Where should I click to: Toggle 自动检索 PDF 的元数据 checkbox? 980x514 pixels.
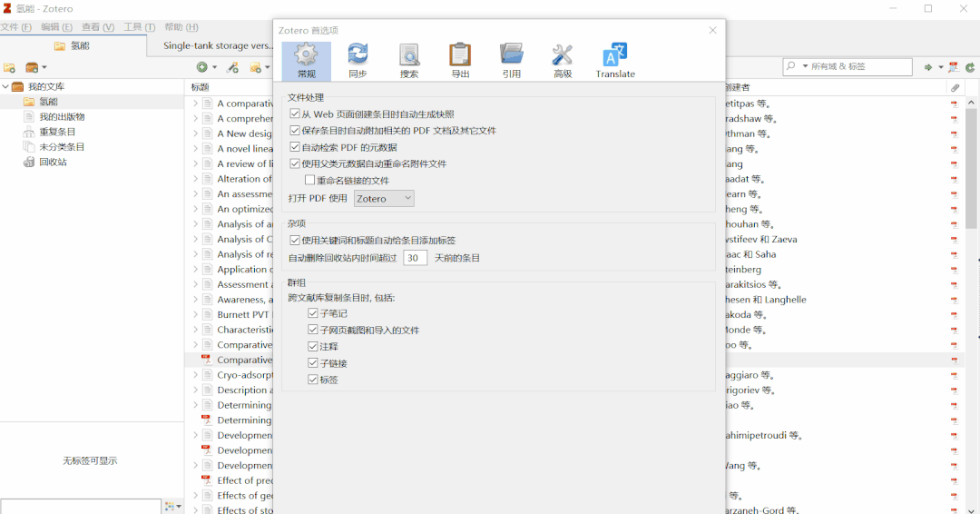pyautogui.click(x=295, y=148)
